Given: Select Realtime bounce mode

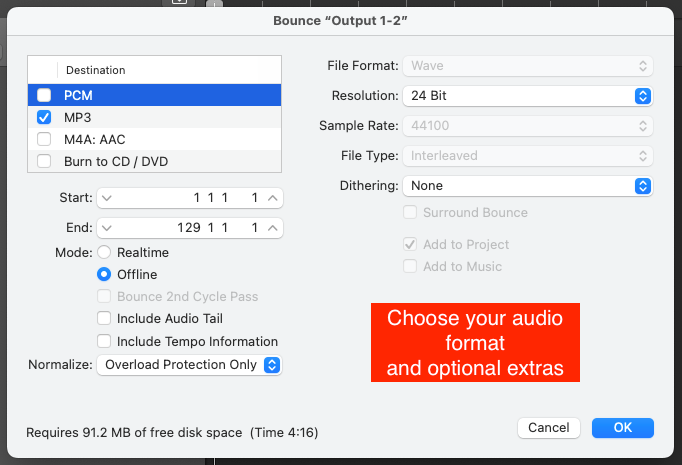Looking at the screenshot, I should coord(104,253).
